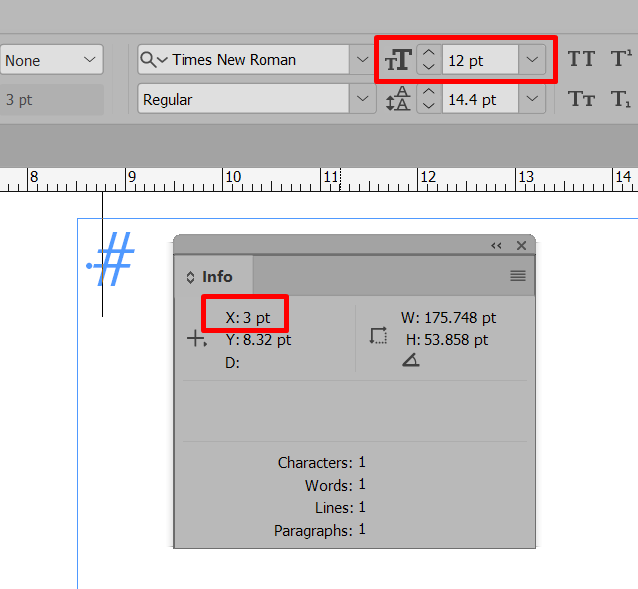Click the 14.4 pt leading field
638x589 pixels.
pos(480,99)
